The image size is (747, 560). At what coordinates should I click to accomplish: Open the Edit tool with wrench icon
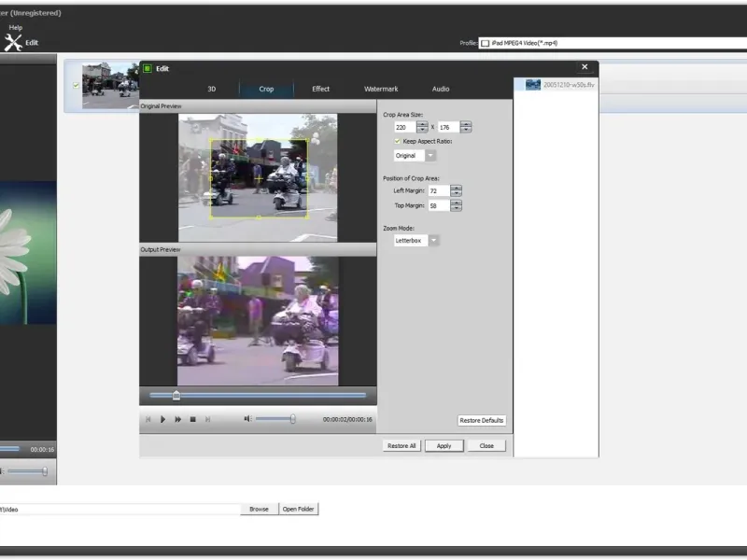[x=21, y=42]
